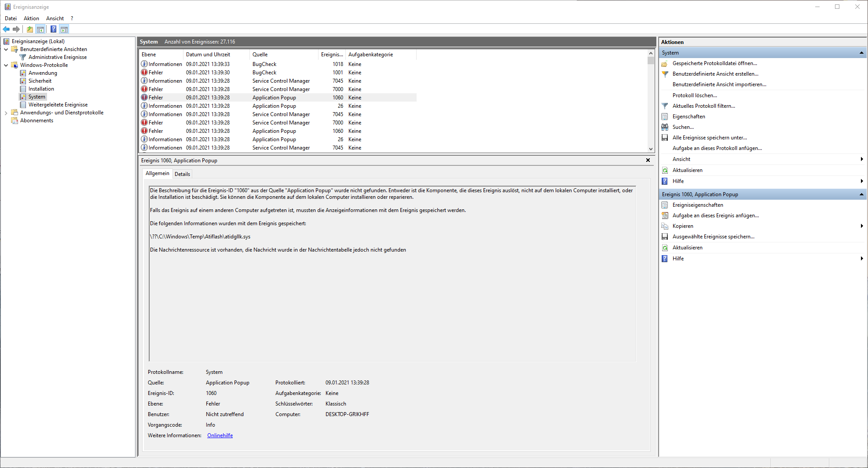Click Aktualisieren refresh icon under System actions

(665, 170)
